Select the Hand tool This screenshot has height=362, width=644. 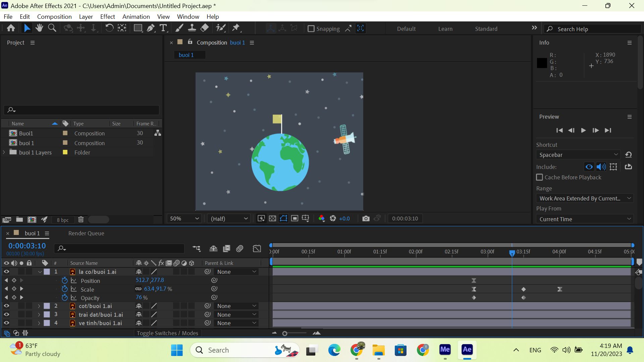point(39,28)
